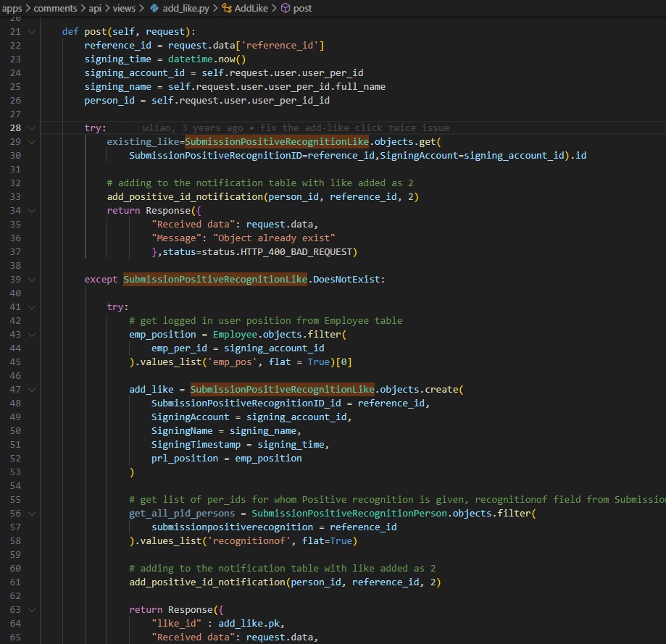Image resolution: width=666 pixels, height=644 pixels.
Task: Click 'SigningAccount' argument on line 49
Action: click(191, 417)
